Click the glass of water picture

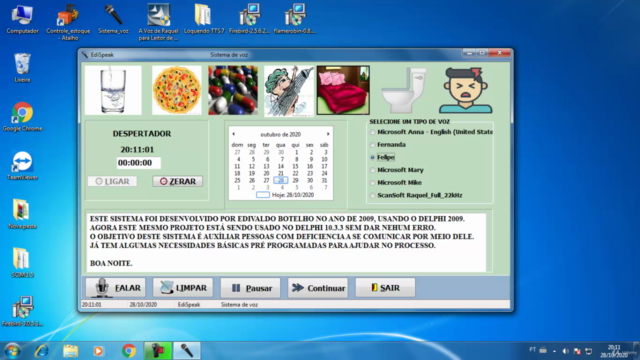tap(113, 90)
